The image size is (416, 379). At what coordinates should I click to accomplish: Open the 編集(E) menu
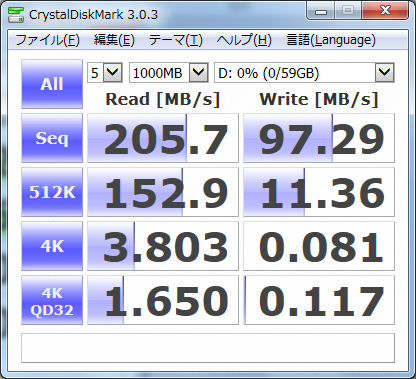click(x=114, y=40)
